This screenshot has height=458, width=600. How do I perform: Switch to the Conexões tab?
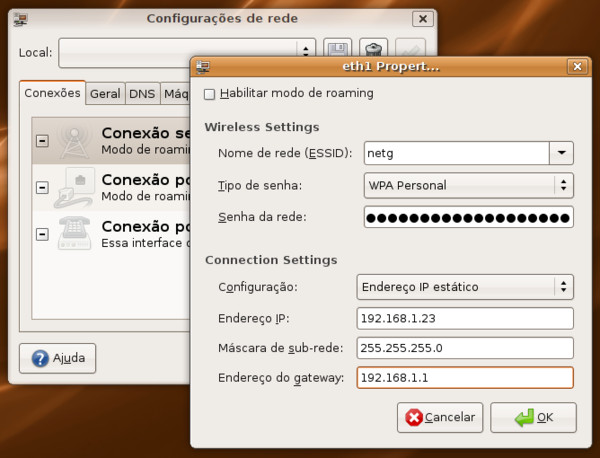coord(52,93)
